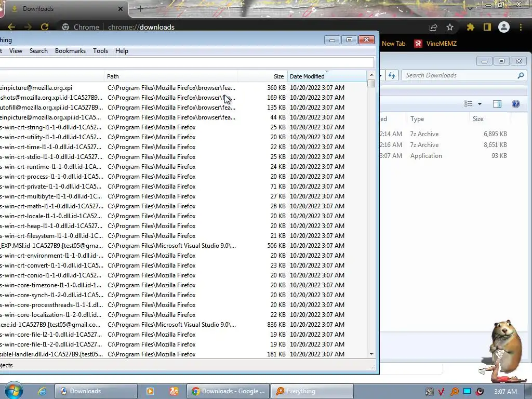Screen dimensions: 532x399
Task: Select the exe.id-1CA527B9 836 KB result
Action: click(x=183, y=325)
